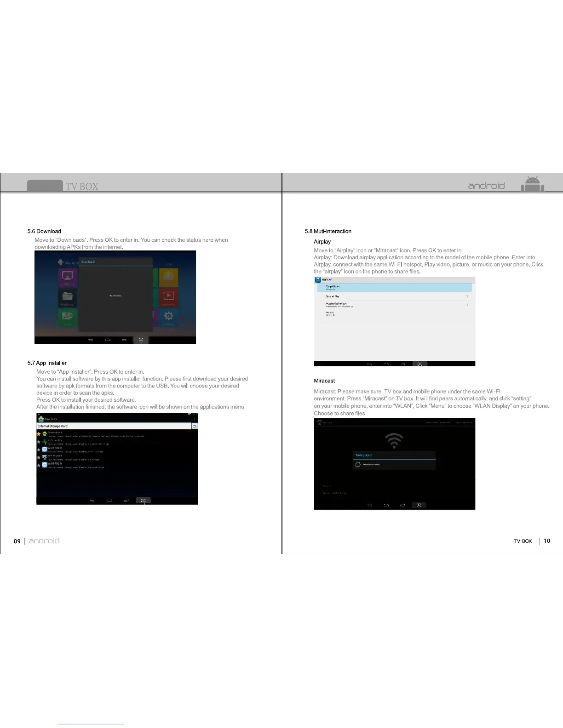The height and width of the screenshot is (728, 563).
Task: Tap recent apps in Airplay screenshot nav bar
Action: pyautogui.click(x=403, y=364)
